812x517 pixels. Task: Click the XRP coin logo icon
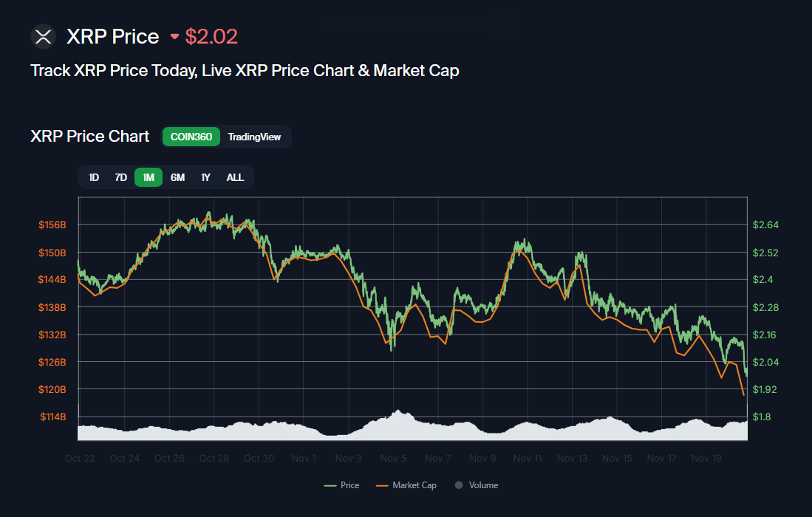click(x=44, y=36)
